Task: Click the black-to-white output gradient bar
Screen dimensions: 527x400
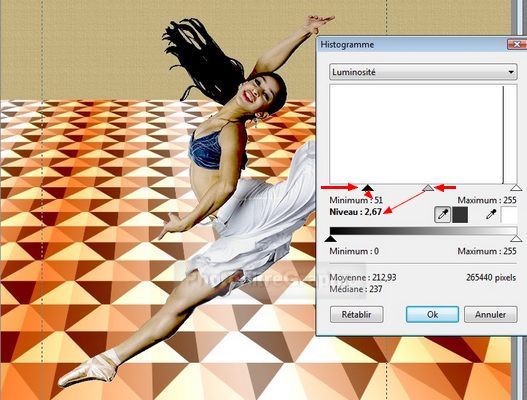Action: (x=423, y=231)
